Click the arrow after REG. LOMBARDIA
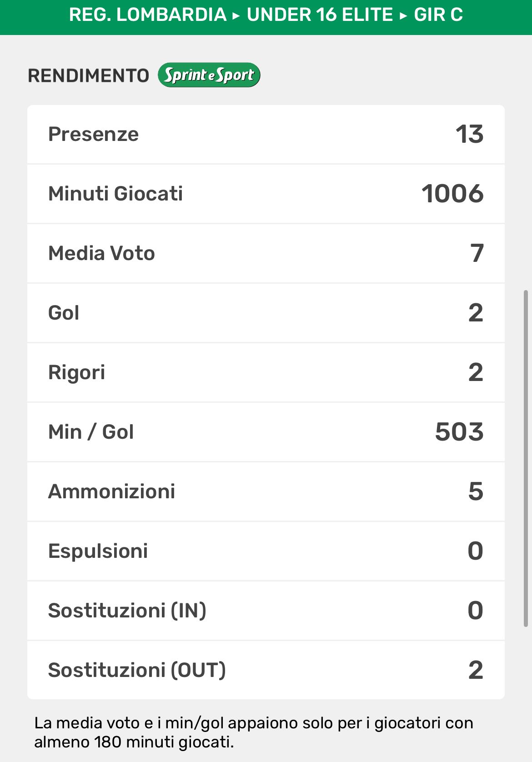 pyautogui.click(x=236, y=15)
